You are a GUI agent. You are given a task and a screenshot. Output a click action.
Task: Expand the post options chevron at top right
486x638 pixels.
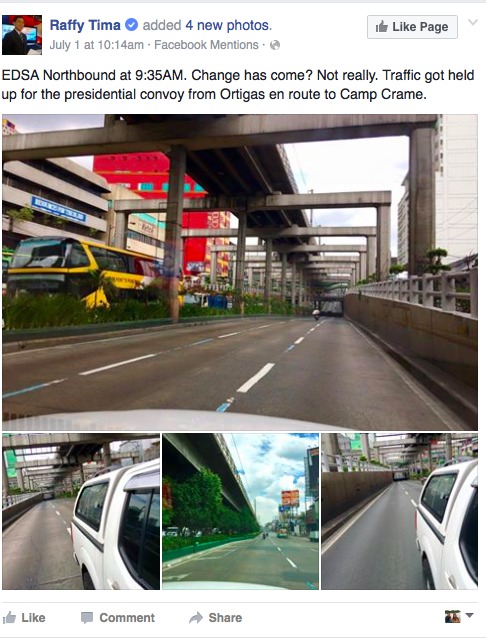coord(473,22)
